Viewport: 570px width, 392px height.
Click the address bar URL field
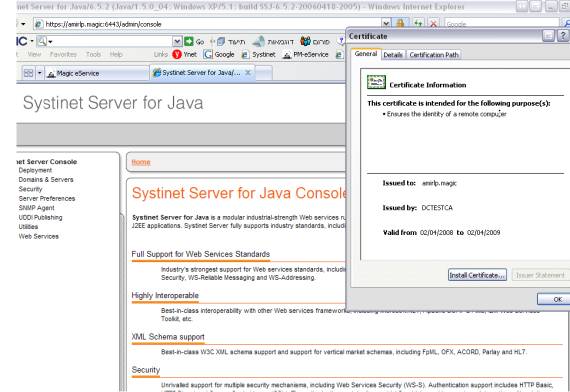click(x=208, y=24)
